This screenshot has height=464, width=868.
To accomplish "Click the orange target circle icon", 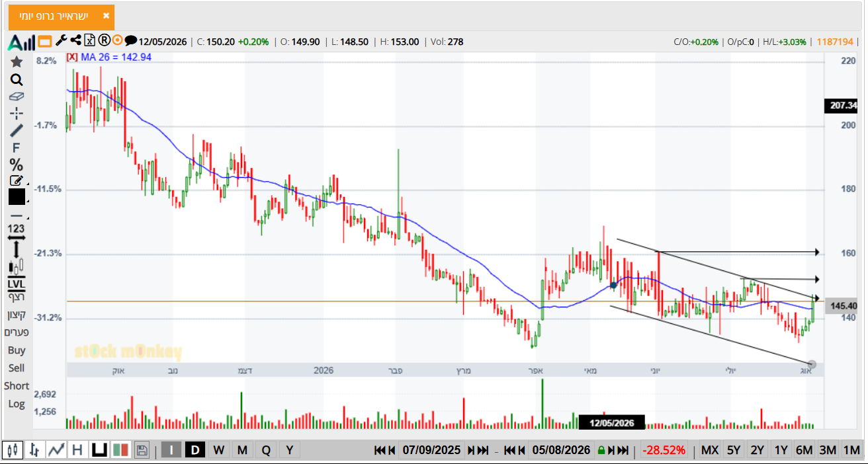I will (118, 40).
